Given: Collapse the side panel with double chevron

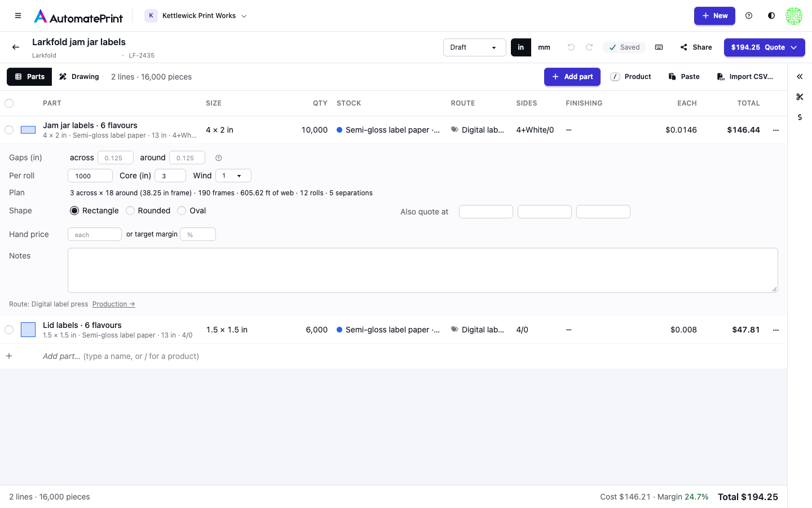Looking at the screenshot, I should 800,77.
